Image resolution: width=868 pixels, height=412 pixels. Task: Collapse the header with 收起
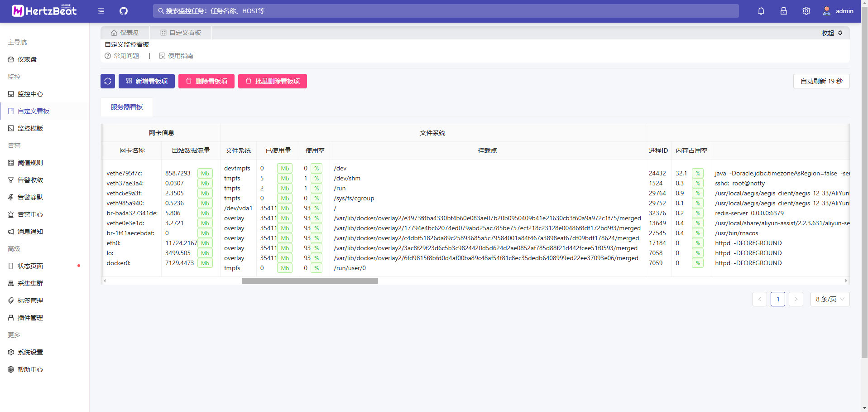pyautogui.click(x=832, y=33)
